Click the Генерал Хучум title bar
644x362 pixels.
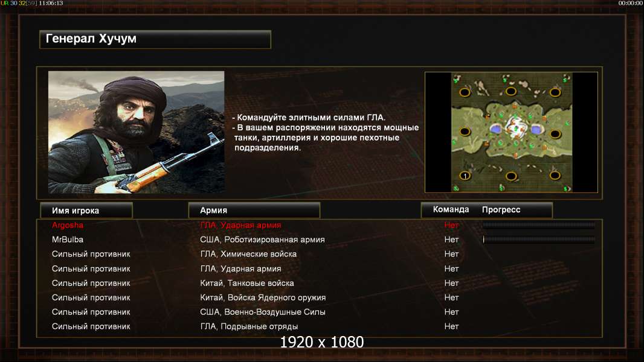155,39
